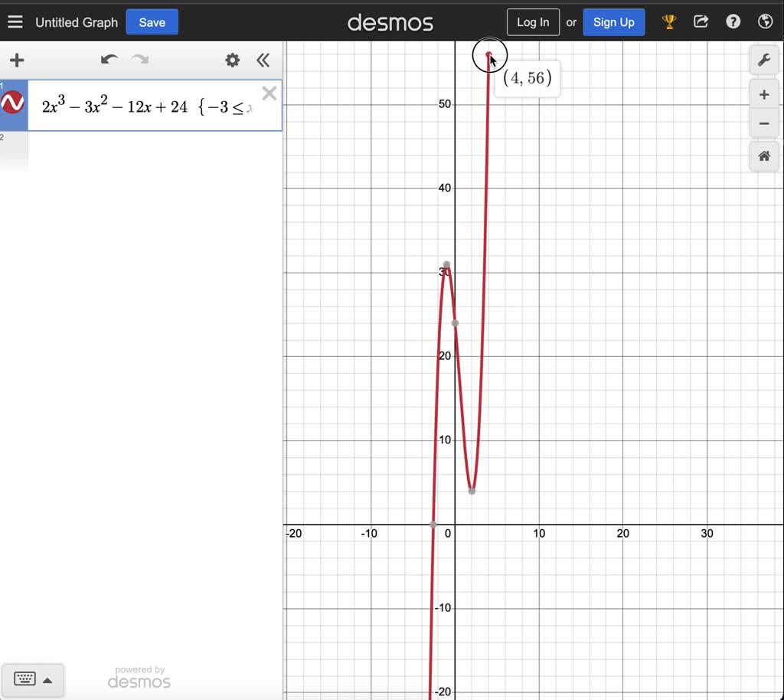The width and height of the screenshot is (784, 700).
Task: Open the add expression plus menu
Action: click(16, 60)
